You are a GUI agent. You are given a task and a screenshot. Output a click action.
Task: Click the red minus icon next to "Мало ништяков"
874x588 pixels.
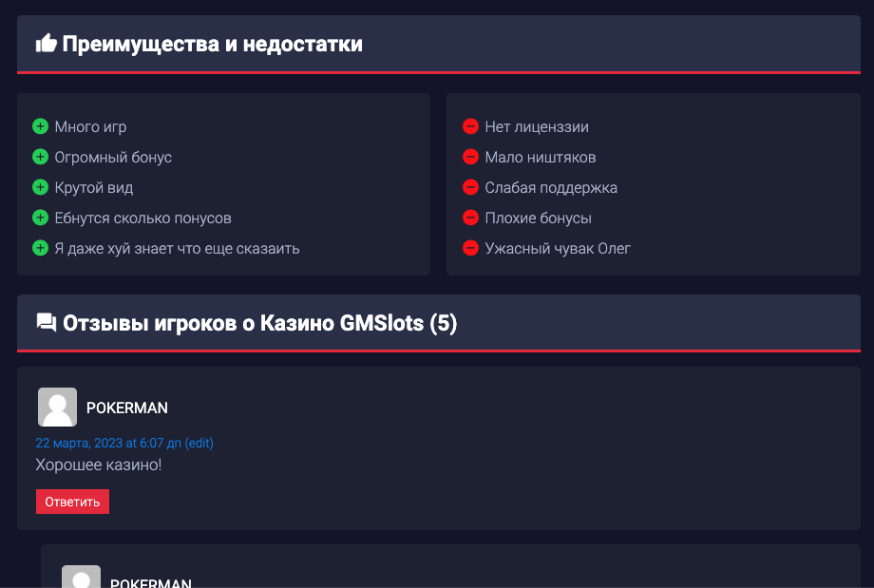click(470, 157)
